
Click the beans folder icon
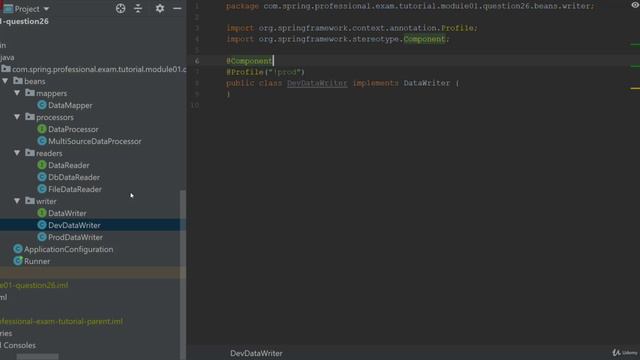point(18,81)
